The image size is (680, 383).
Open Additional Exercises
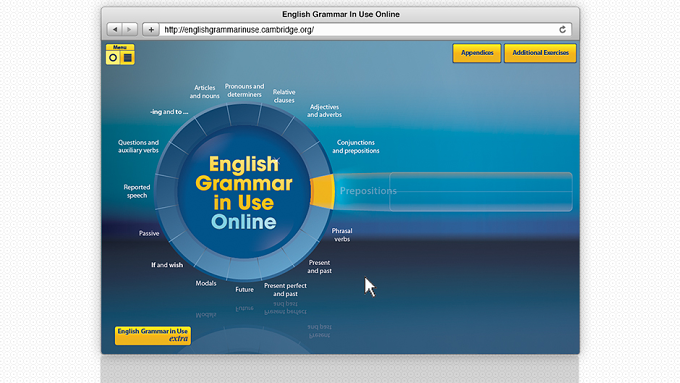[540, 53]
